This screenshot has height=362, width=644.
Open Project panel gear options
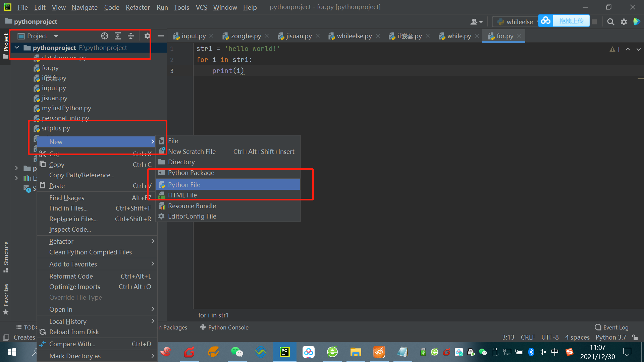(x=147, y=36)
